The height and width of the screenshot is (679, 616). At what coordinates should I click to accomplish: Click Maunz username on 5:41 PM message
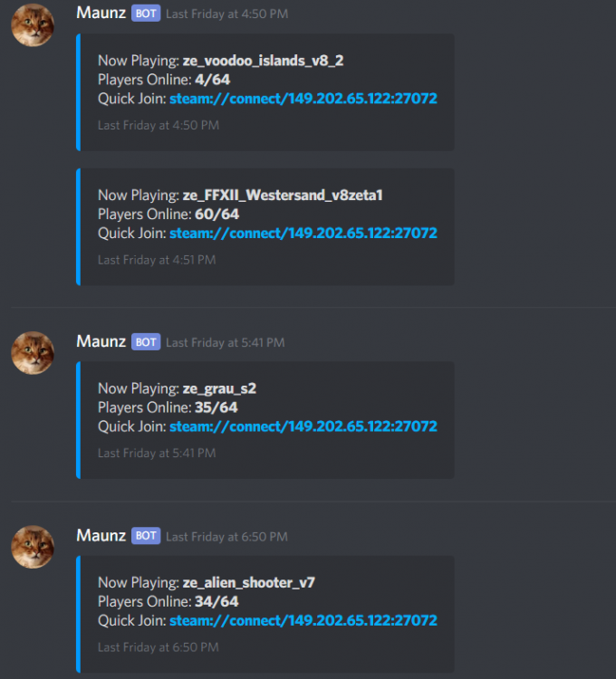coord(101,341)
